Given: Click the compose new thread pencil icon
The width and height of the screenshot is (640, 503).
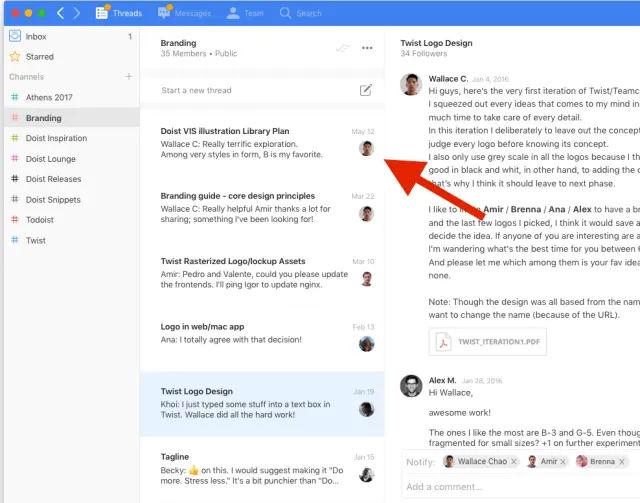Looking at the screenshot, I should pos(366,90).
